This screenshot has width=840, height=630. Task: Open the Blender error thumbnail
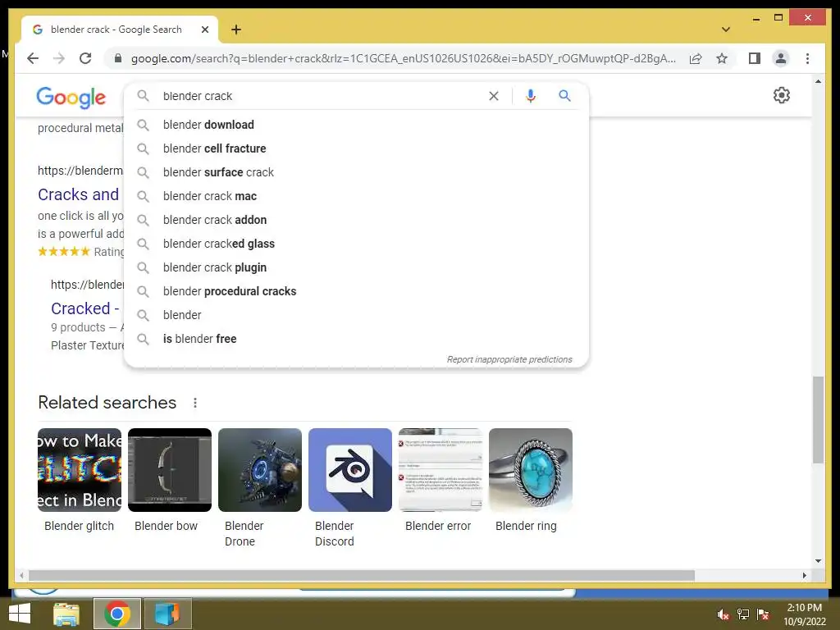pyautogui.click(x=441, y=470)
